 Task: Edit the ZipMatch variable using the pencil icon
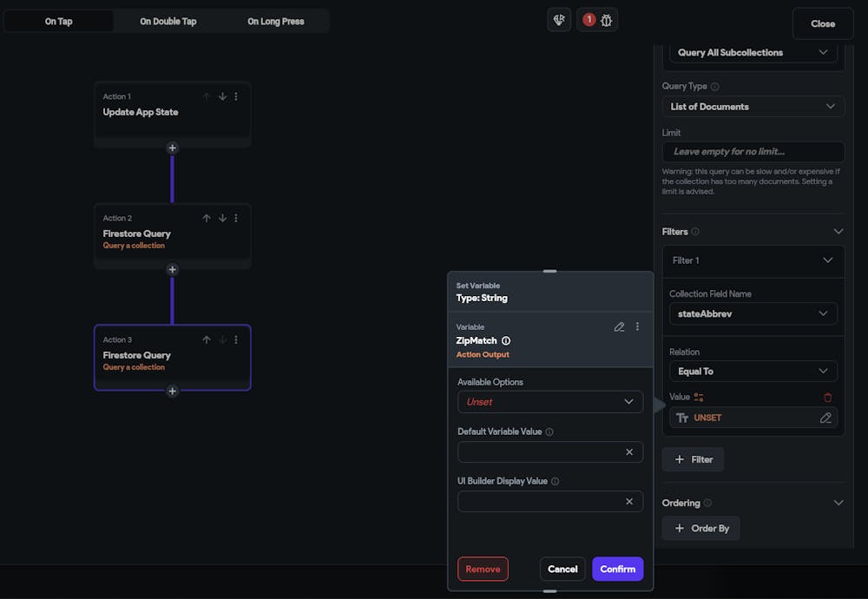pyautogui.click(x=619, y=326)
